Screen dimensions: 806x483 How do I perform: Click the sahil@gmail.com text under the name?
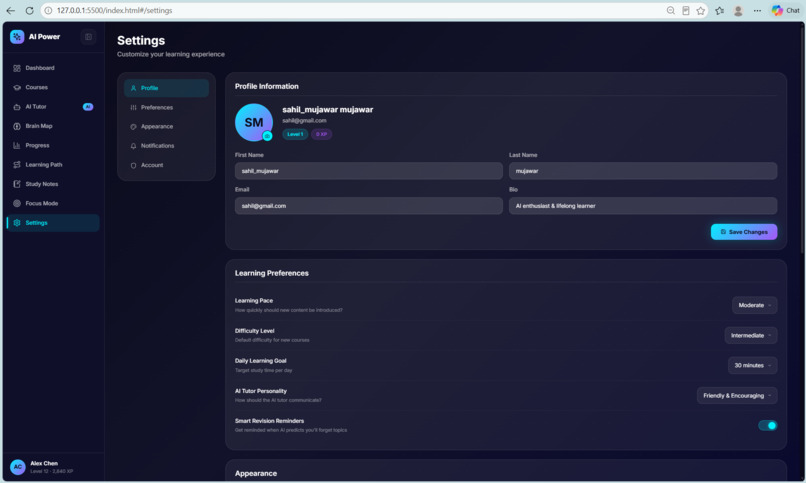coord(304,120)
